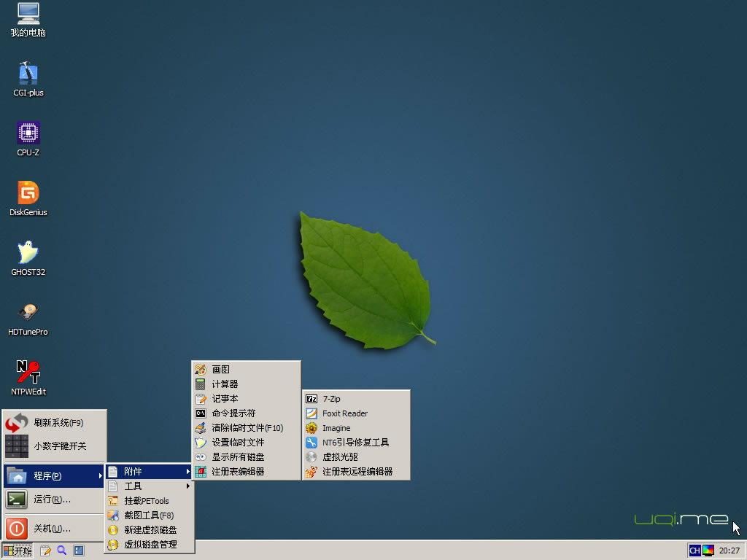Click 清除临时文件(F10) entry

(247, 427)
